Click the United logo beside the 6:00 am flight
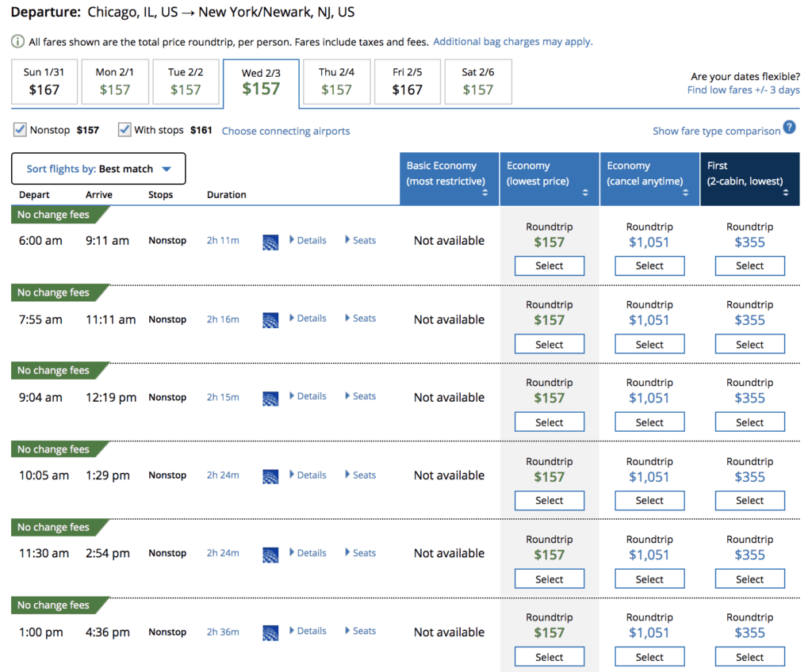This screenshot has height=672, width=812. point(270,240)
